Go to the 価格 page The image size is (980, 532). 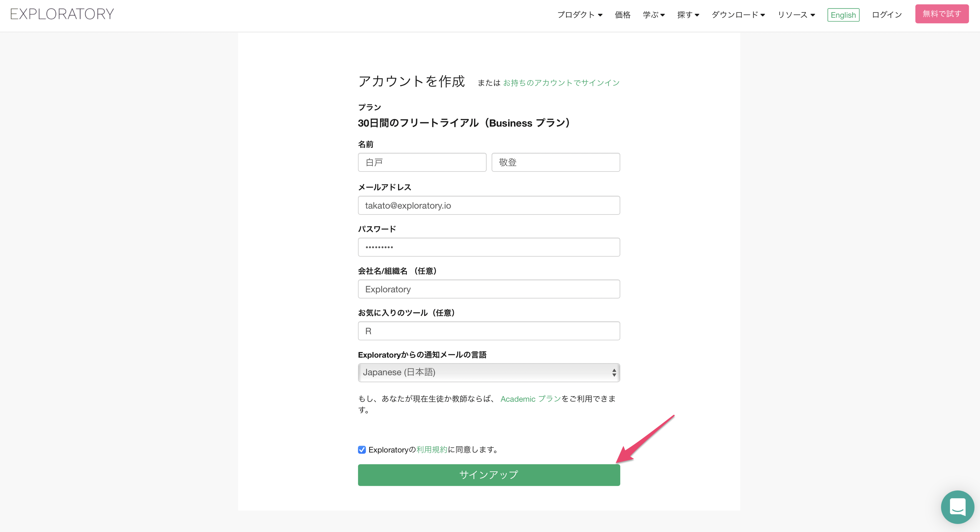point(622,15)
